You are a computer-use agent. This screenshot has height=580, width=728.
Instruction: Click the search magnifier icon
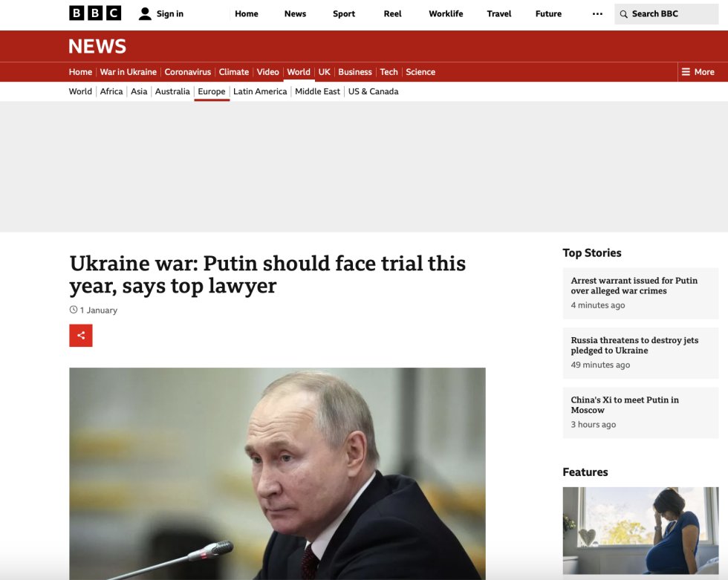coord(623,14)
